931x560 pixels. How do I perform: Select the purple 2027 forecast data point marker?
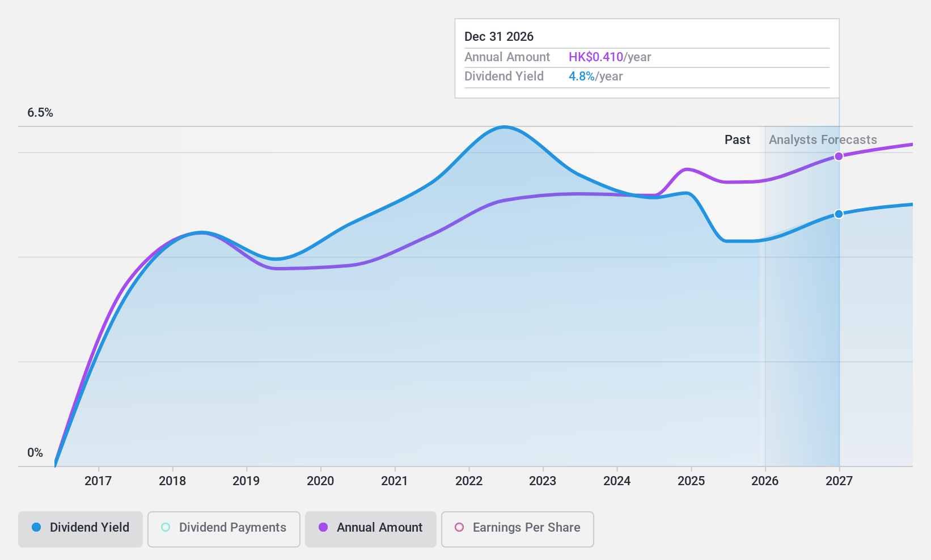click(839, 156)
